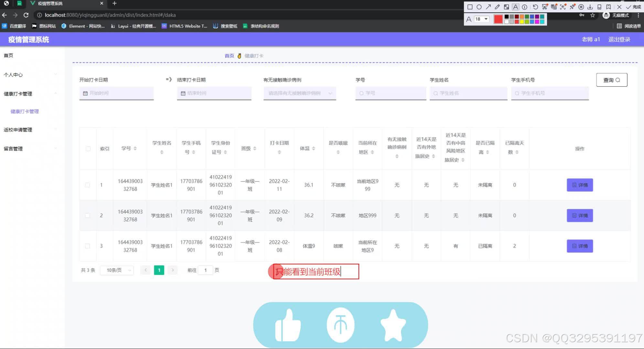Screen dimensions: 644x349
Task: Select the text annotation tool
Action: [516, 7]
